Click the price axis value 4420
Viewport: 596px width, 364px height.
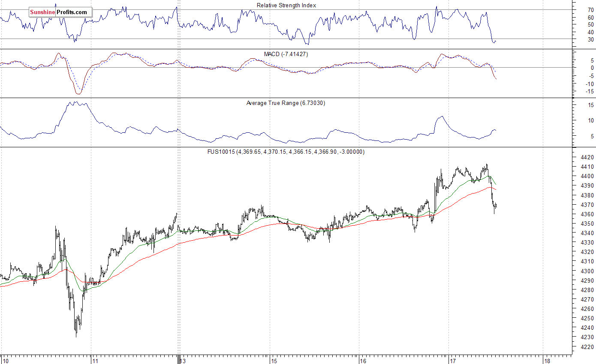tap(587, 158)
